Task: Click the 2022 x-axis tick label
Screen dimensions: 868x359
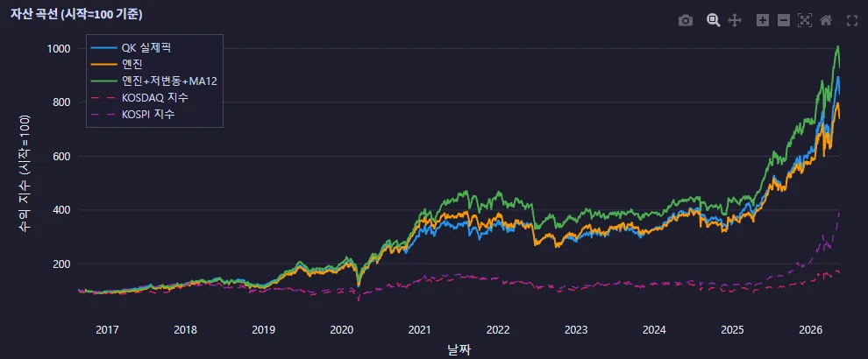Action: [498, 330]
